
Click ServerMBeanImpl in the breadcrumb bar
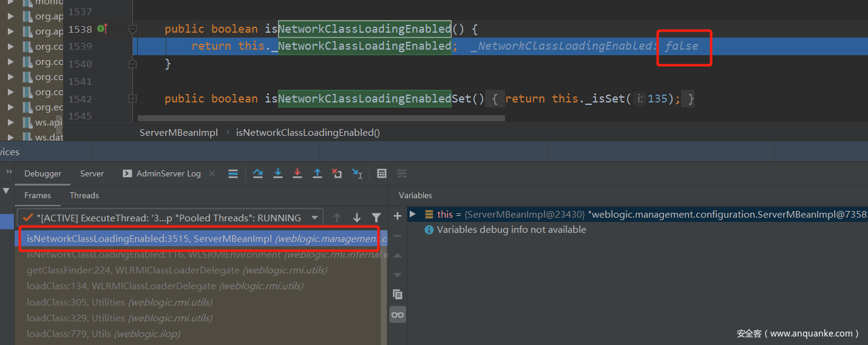coord(178,132)
